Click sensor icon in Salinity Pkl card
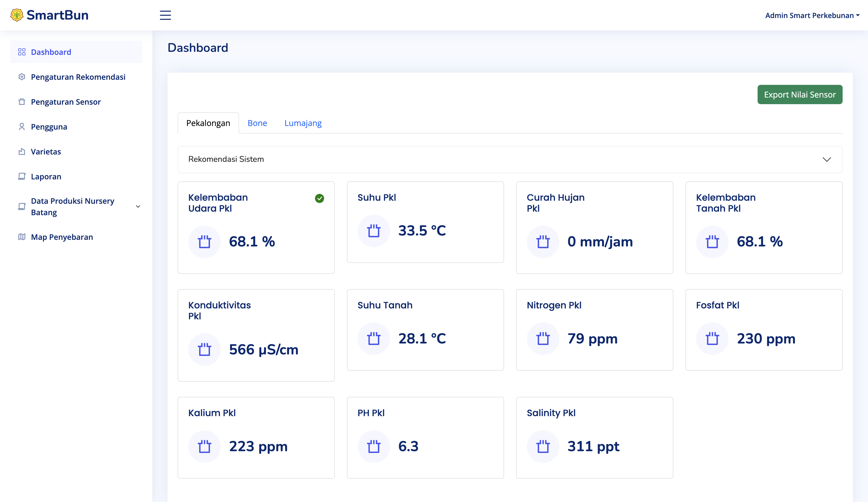Screen dimensions: 868x502 coord(543,447)
